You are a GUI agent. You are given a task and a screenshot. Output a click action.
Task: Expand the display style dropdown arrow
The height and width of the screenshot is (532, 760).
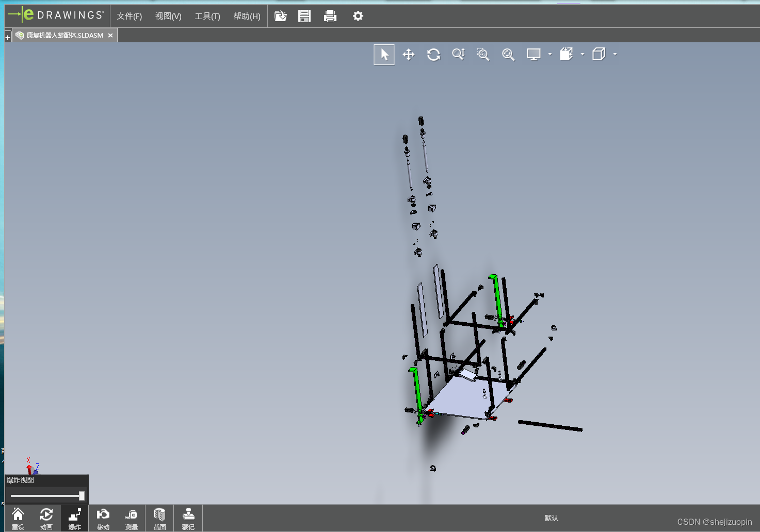pos(615,54)
